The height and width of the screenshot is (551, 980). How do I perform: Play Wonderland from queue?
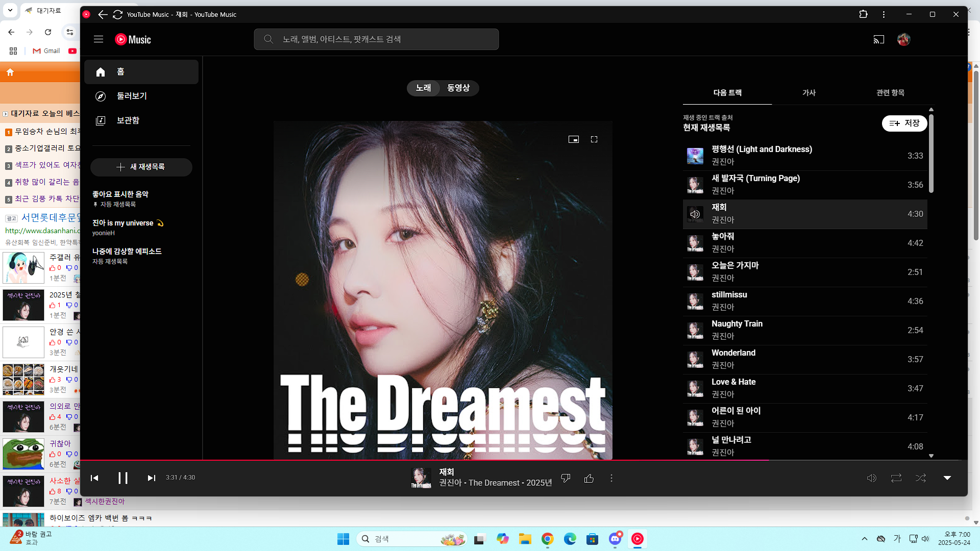click(805, 359)
